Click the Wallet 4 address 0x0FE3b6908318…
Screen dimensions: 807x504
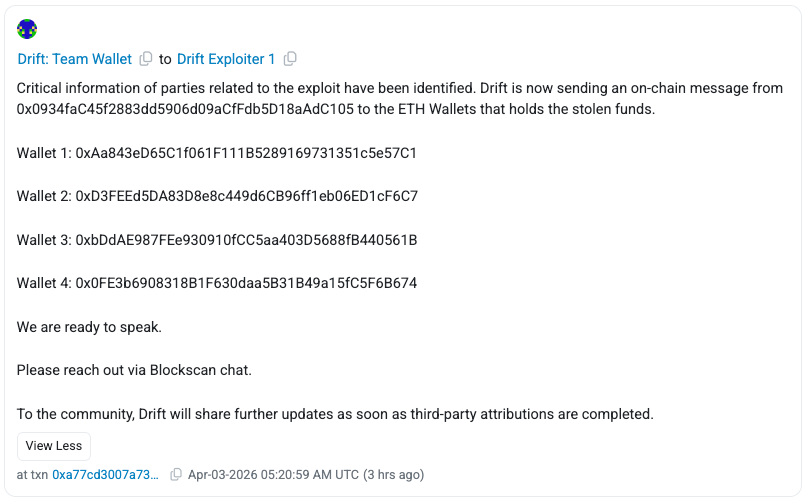246,283
